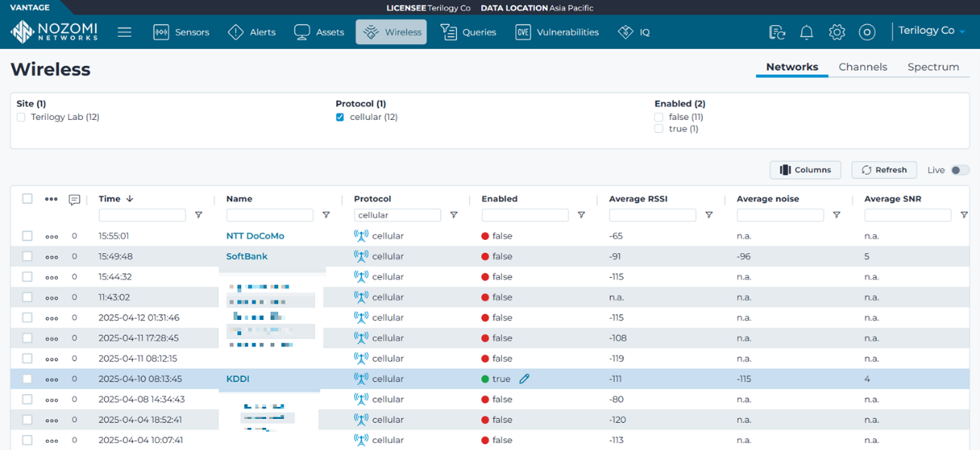Click the cellular antenna icon in KDDI row
Image resolution: width=980 pixels, height=450 pixels.
pos(361,378)
